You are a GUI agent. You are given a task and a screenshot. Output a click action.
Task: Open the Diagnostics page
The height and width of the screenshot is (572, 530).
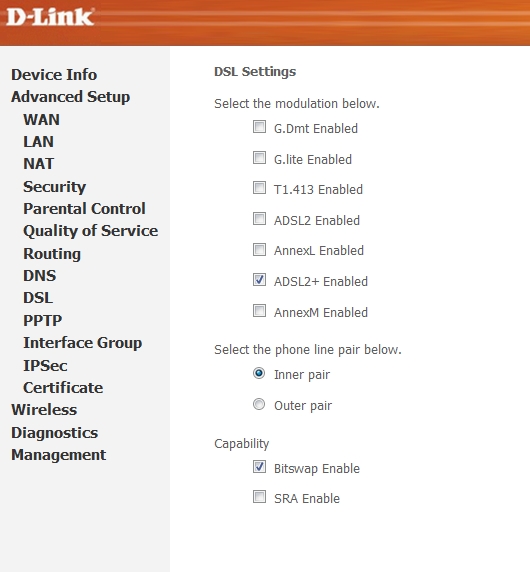[x=54, y=433]
